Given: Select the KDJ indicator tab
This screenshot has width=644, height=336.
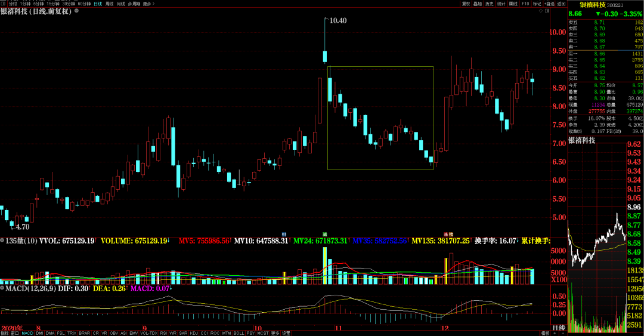Looking at the screenshot, I should (x=194, y=333).
